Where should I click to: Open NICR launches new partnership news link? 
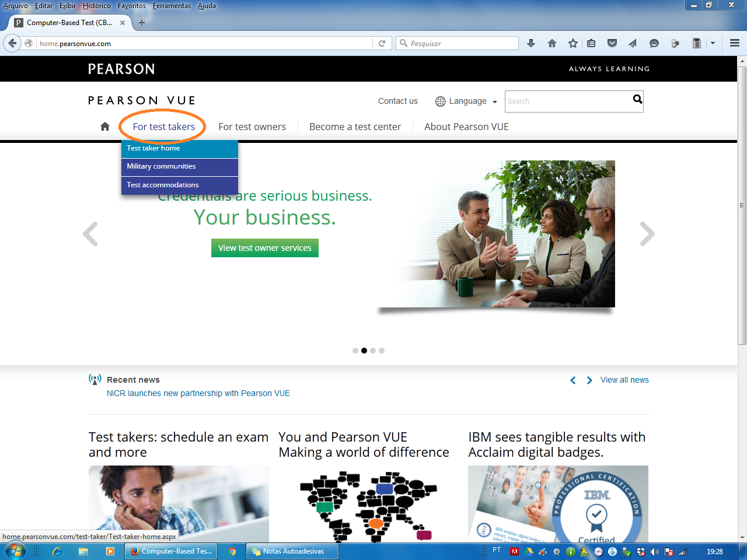coord(198,393)
